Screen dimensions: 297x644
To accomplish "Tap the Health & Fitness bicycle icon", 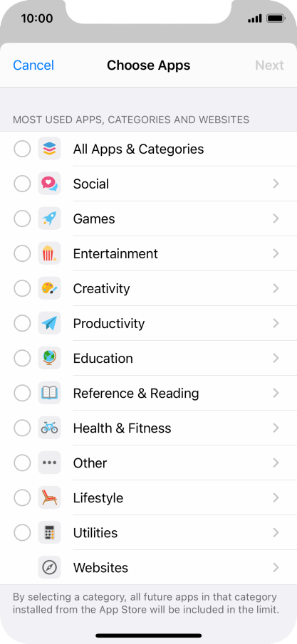I will pyautogui.click(x=49, y=428).
